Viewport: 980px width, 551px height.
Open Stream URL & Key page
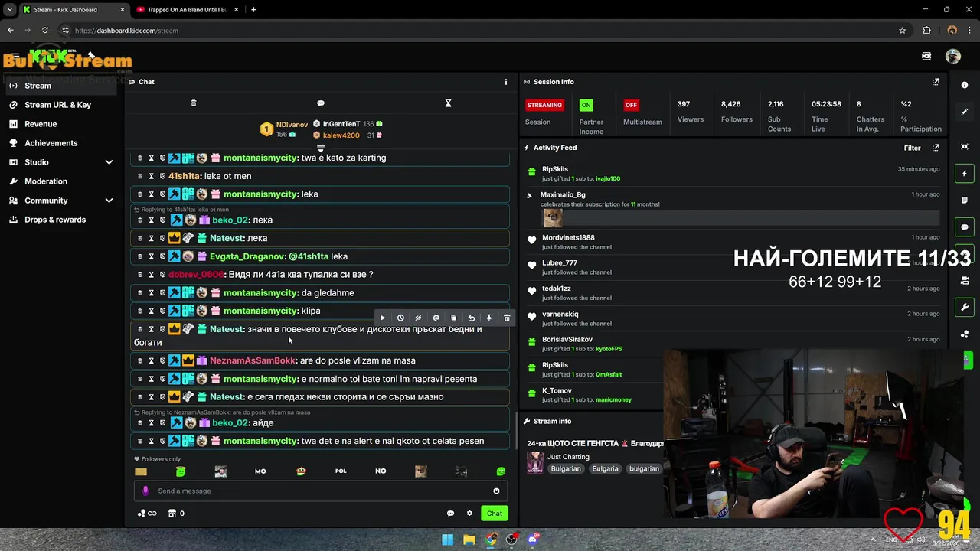(57, 105)
